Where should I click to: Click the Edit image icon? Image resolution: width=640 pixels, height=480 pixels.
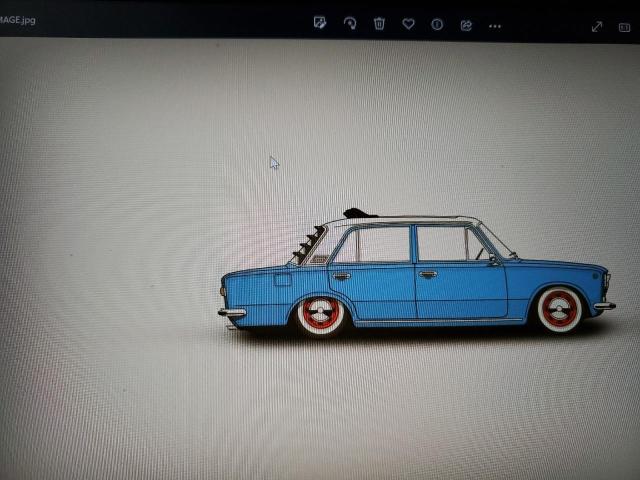click(x=320, y=23)
